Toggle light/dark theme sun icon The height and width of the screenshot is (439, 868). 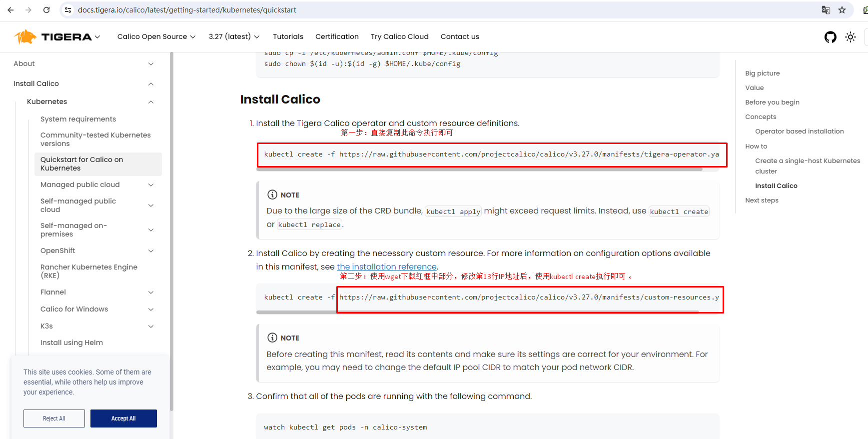pos(851,37)
